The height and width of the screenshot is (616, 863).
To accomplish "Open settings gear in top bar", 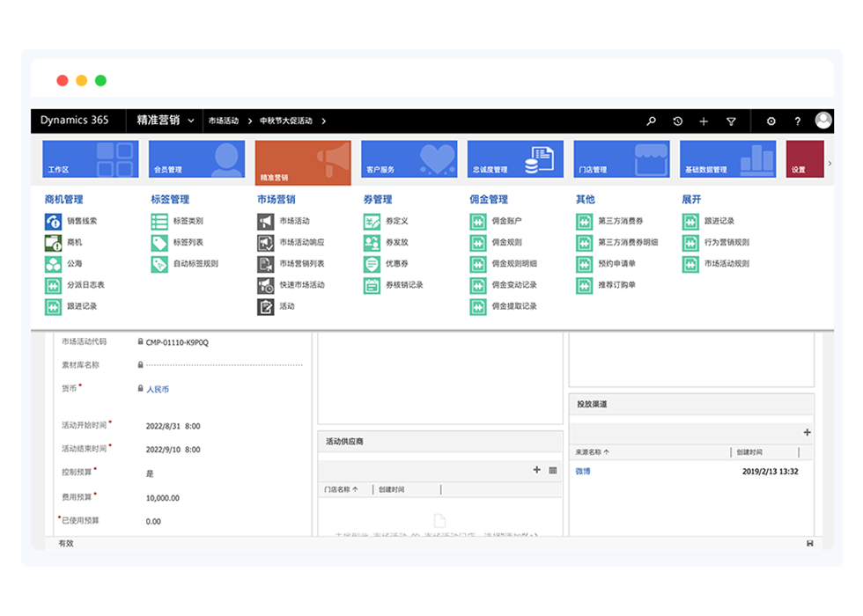I will tap(771, 121).
